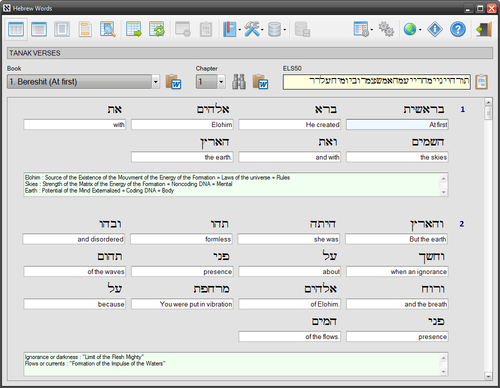Viewport: 500px width, 388px height.
Task: Click the 'You were put in vibration' field
Action: tap(182, 304)
